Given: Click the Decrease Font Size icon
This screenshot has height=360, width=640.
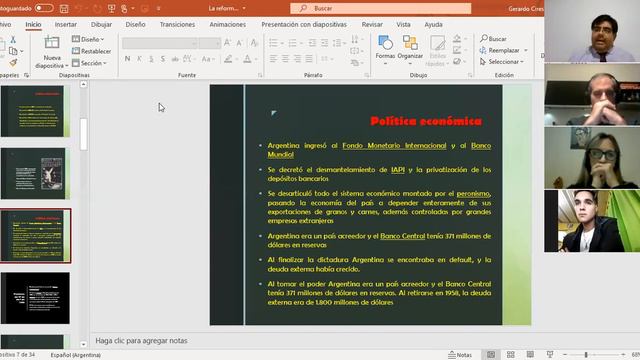Looking at the screenshot, I should [x=240, y=42].
